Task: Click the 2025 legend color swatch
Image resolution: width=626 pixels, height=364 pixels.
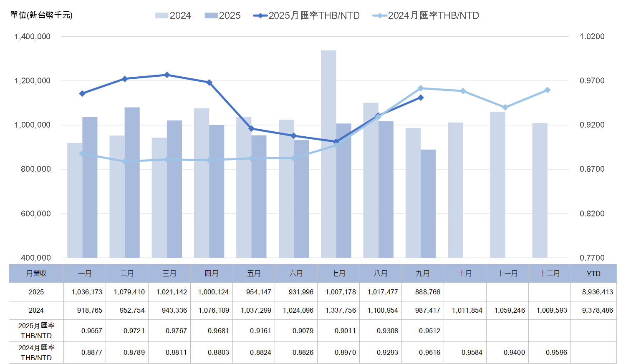Action: tap(211, 16)
